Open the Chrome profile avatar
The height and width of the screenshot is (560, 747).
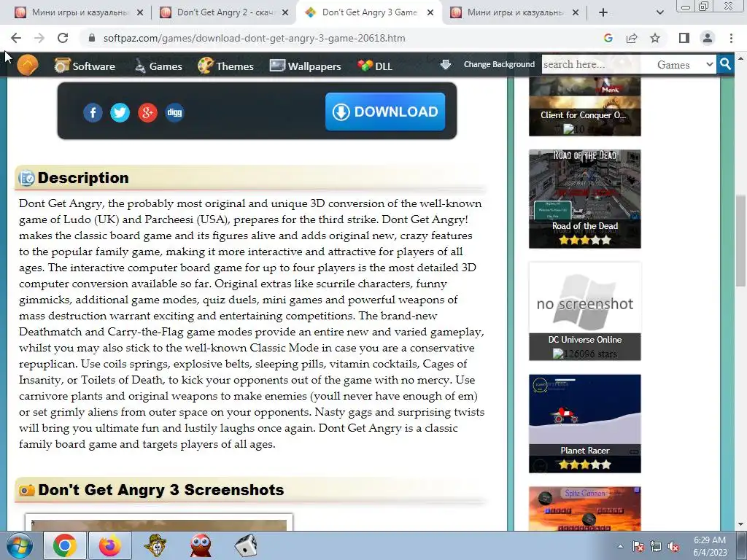coord(708,38)
